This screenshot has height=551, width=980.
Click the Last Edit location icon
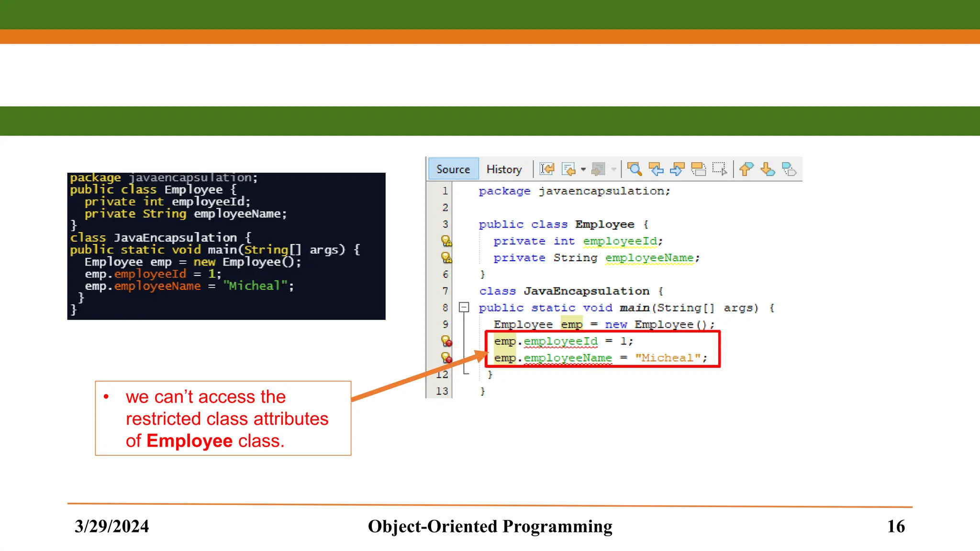point(547,169)
